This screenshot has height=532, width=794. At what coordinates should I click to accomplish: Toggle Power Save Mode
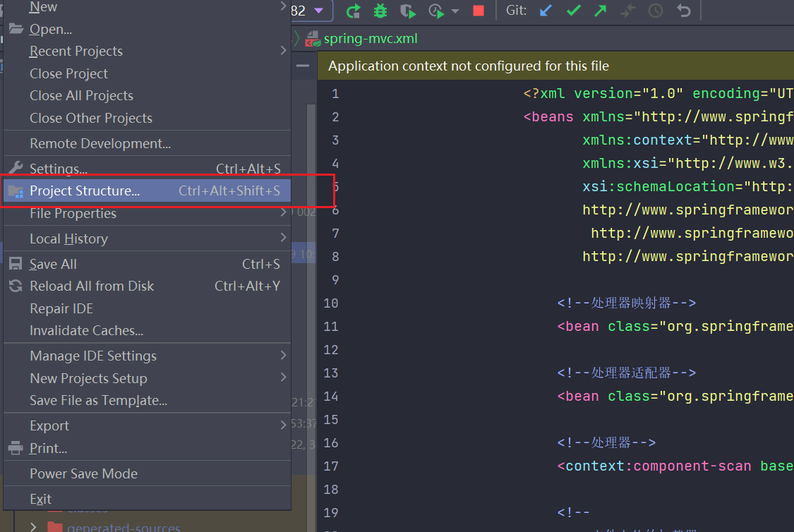(x=147, y=473)
